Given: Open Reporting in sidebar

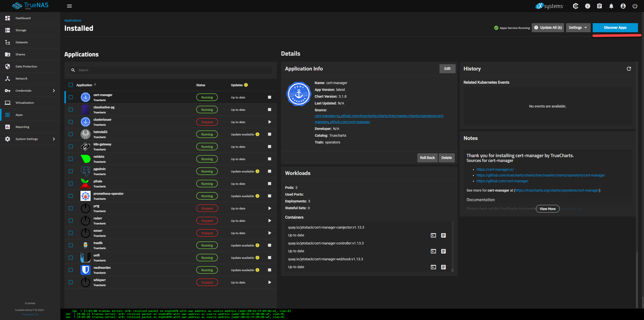Looking at the screenshot, I should coord(30,127).
